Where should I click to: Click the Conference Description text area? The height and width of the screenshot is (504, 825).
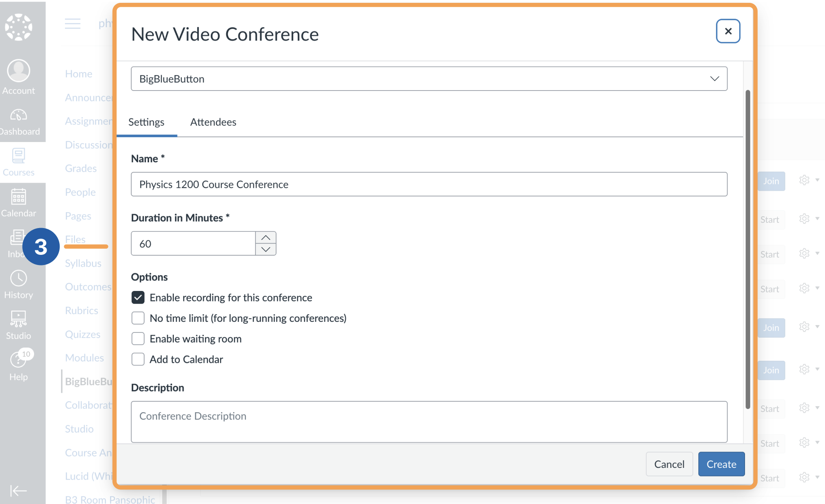click(429, 422)
